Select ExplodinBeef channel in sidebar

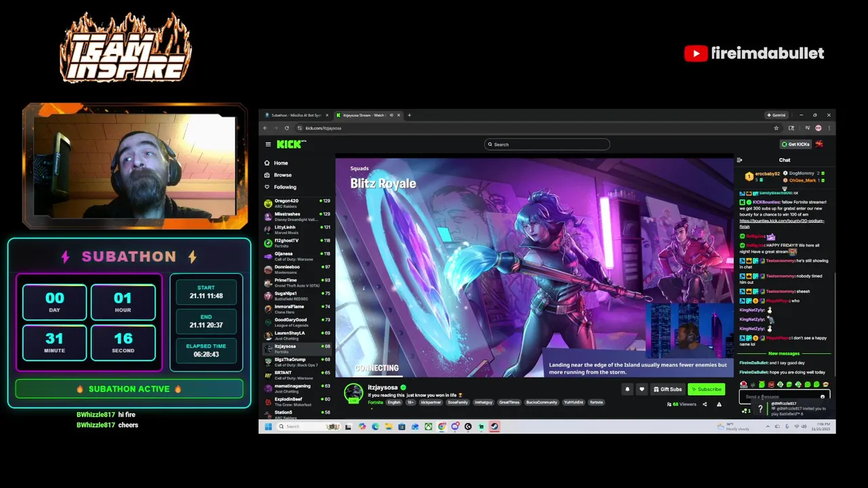(x=297, y=401)
